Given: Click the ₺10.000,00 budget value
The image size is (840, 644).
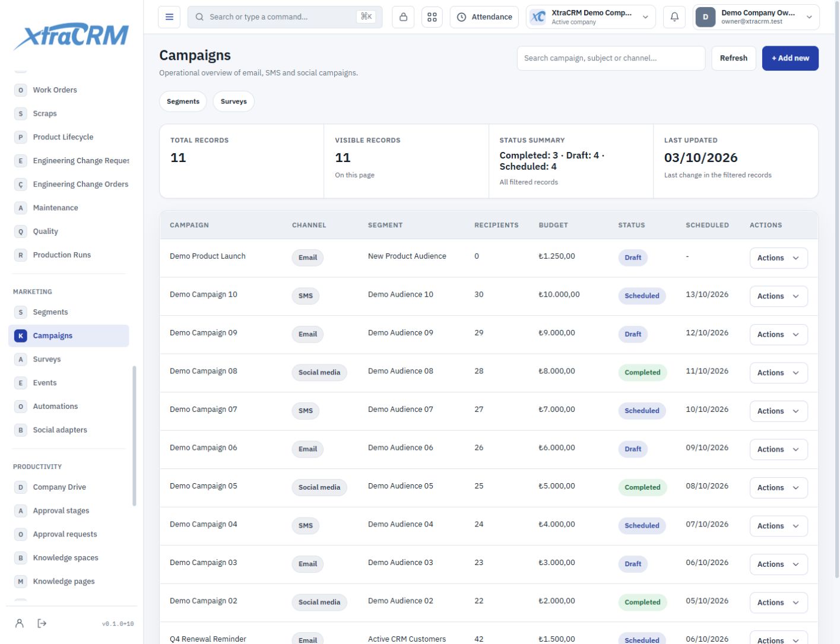Looking at the screenshot, I should click(559, 294).
